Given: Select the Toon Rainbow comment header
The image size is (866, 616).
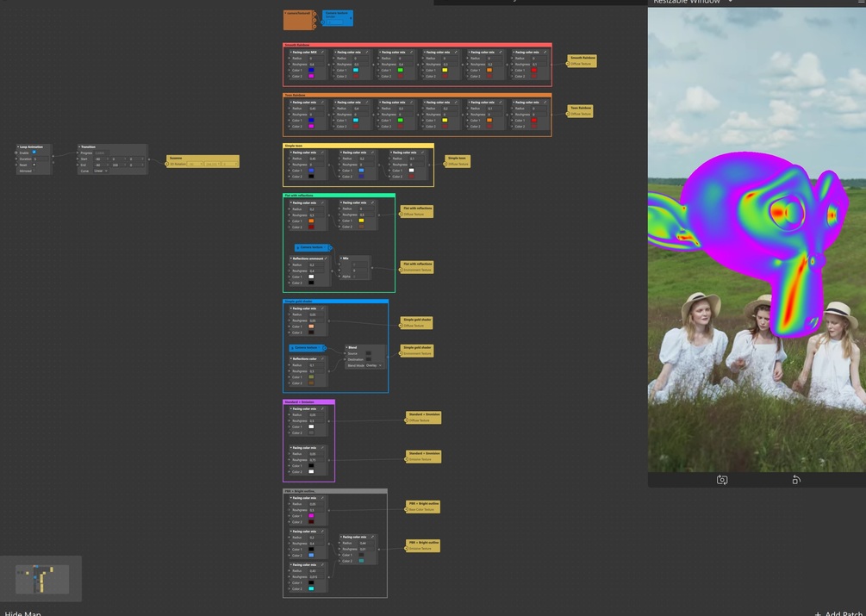Looking at the screenshot, I should (x=417, y=95).
